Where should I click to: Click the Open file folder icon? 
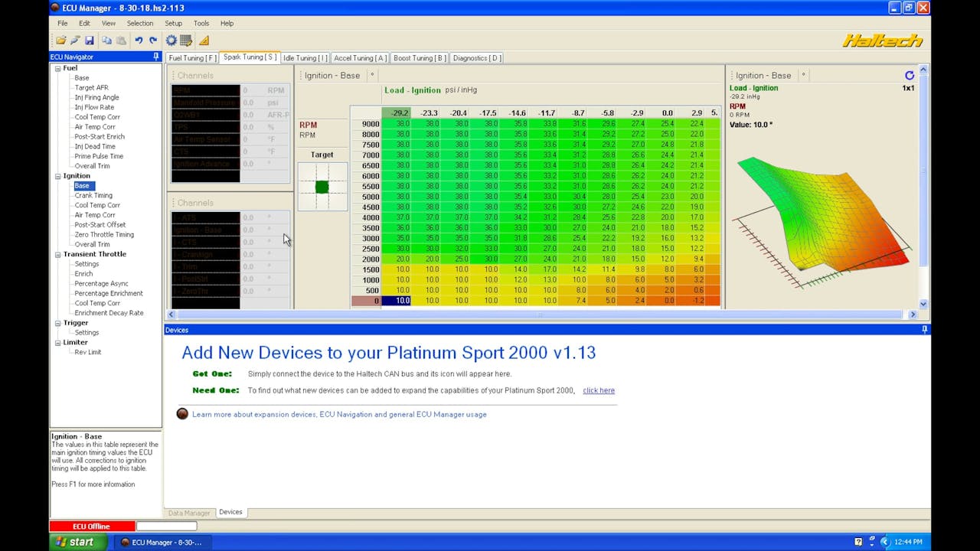coord(60,41)
